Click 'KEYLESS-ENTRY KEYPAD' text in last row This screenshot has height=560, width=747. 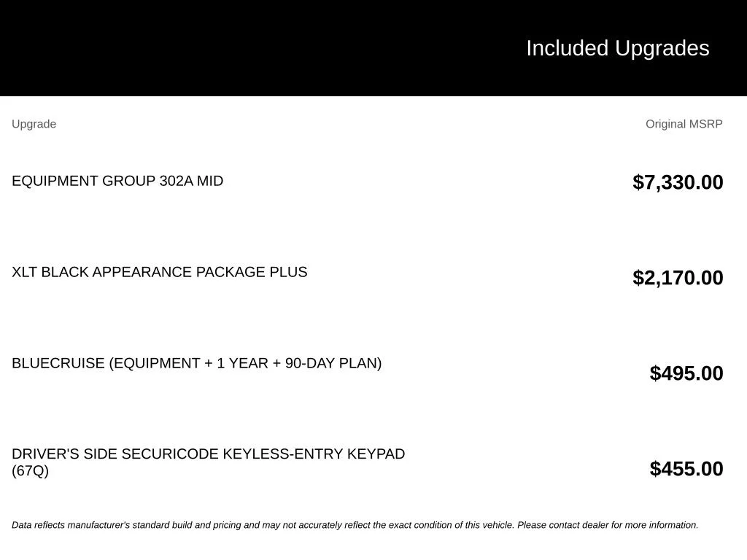[314, 454]
